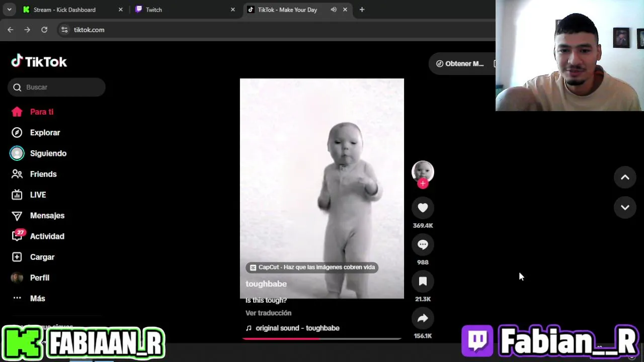
Task: Switch to Stream - Kick Dashboard tab
Action: click(x=64, y=10)
